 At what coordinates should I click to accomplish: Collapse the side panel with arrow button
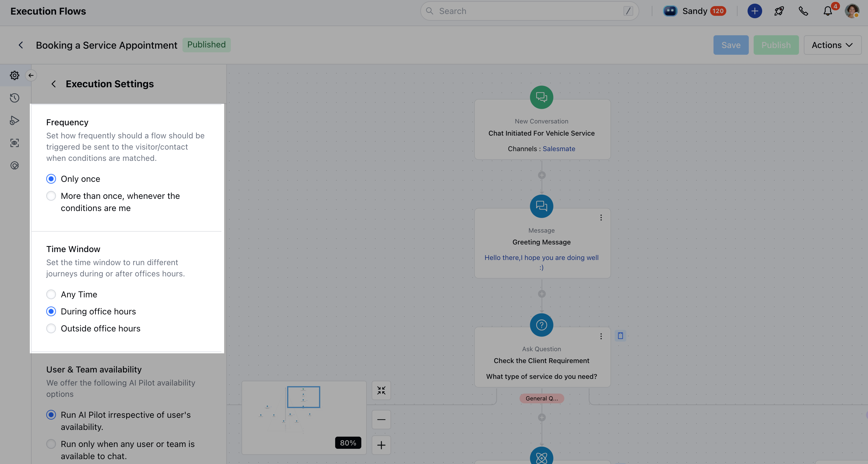pyautogui.click(x=31, y=75)
